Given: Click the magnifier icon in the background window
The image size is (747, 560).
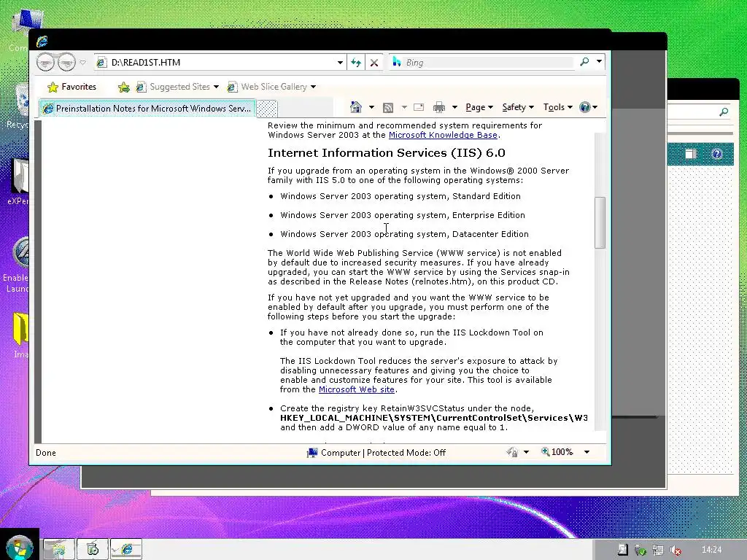Looking at the screenshot, I should click(724, 112).
